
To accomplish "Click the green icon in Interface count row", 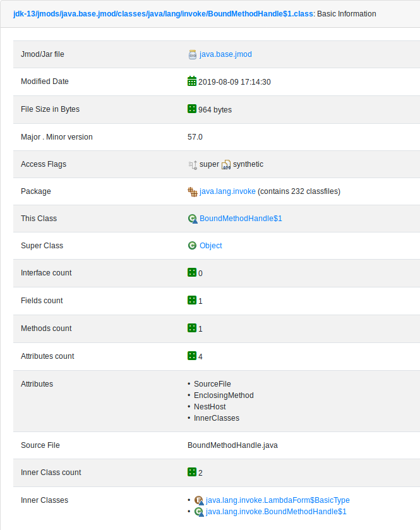I will click(x=192, y=272).
